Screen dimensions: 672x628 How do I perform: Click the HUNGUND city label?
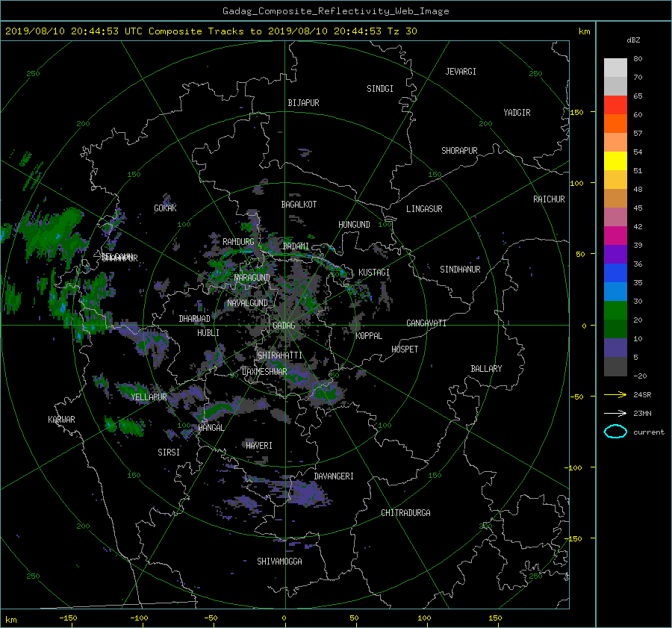[x=354, y=225]
